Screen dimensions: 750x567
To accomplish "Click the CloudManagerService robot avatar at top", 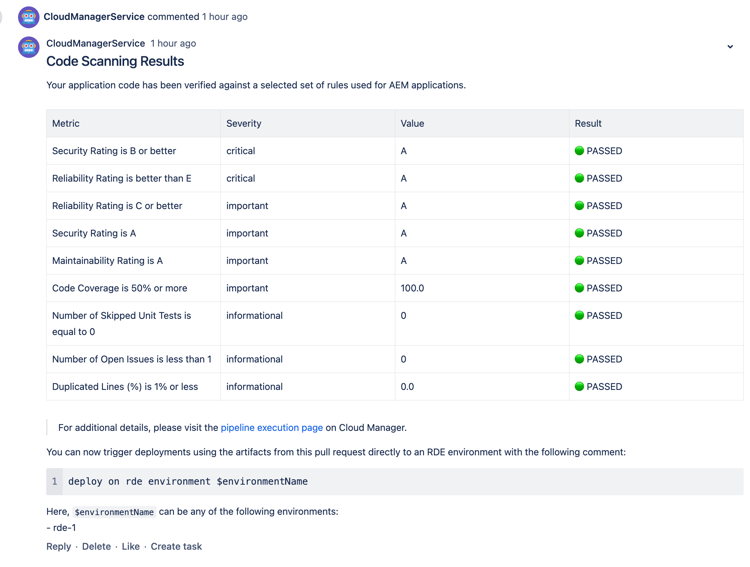I will click(29, 17).
